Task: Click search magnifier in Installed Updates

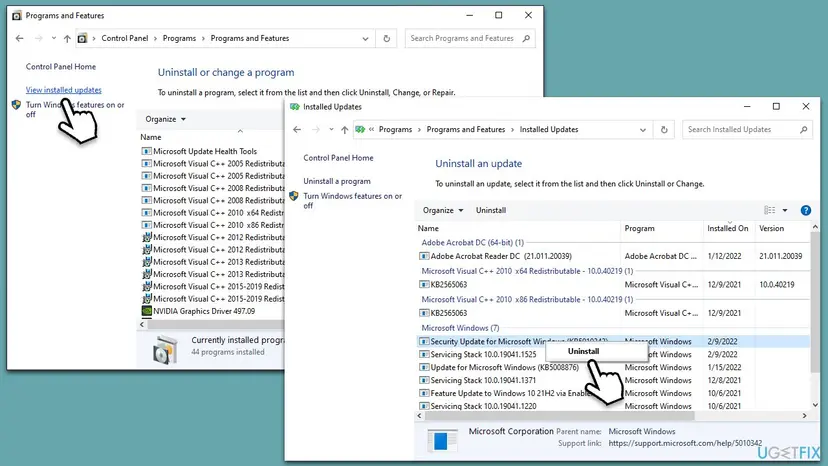Action: pos(804,129)
